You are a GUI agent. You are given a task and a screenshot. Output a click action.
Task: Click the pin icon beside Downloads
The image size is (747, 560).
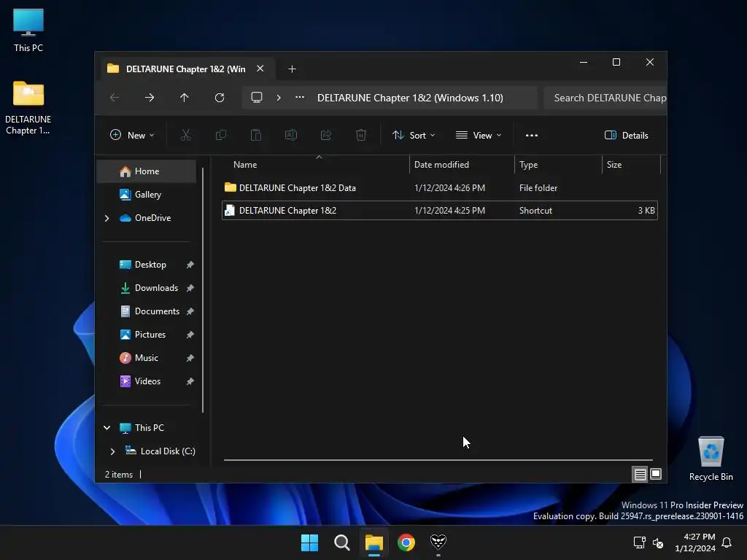[x=190, y=288]
